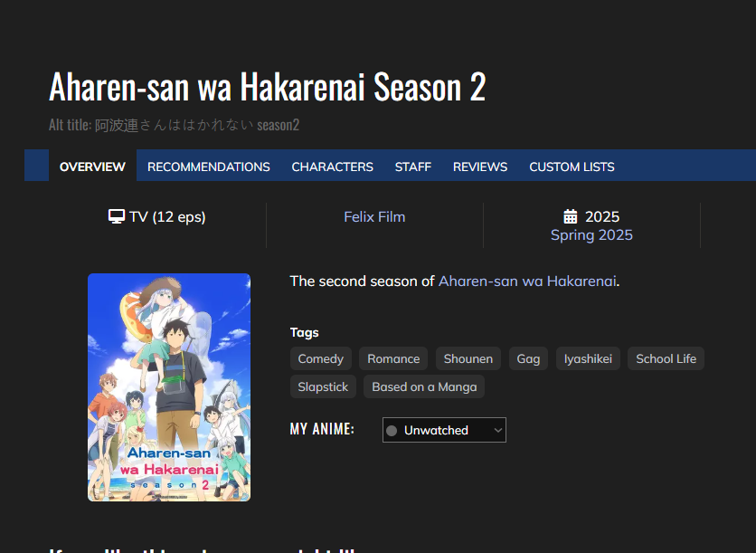Open the Characters tab
The width and height of the screenshot is (756, 553).
point(332,167)
